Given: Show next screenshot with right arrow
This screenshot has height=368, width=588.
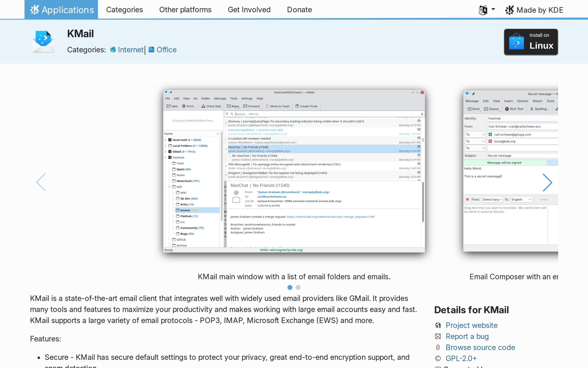Looking at the screenshot, I should (548, 183).
